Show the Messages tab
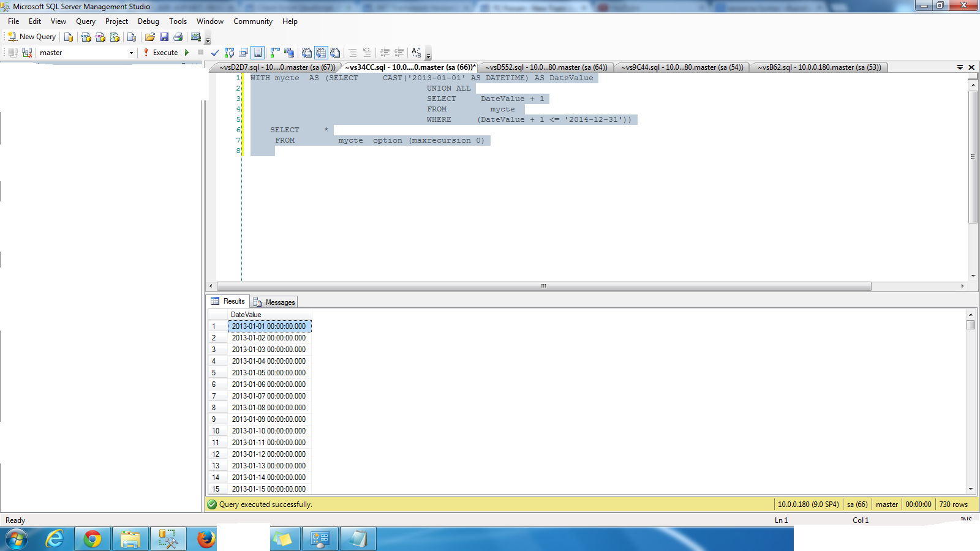 tap(274, 302)
